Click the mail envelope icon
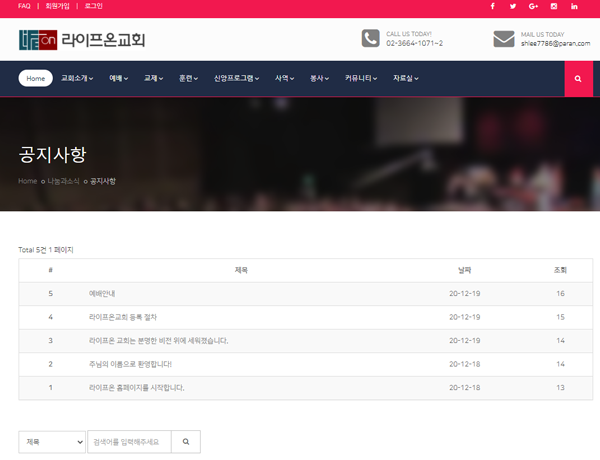The image size is (600, 460). coord(504,39)
